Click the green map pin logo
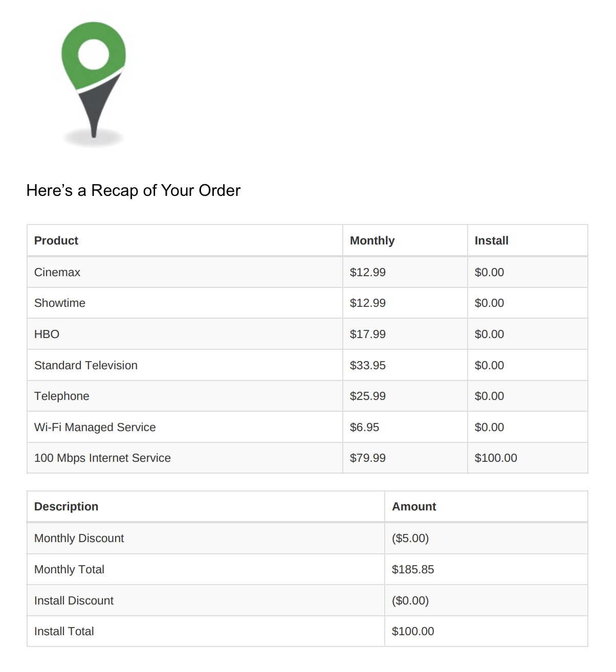Screen dimensions: 616x672 pos(93,77)
